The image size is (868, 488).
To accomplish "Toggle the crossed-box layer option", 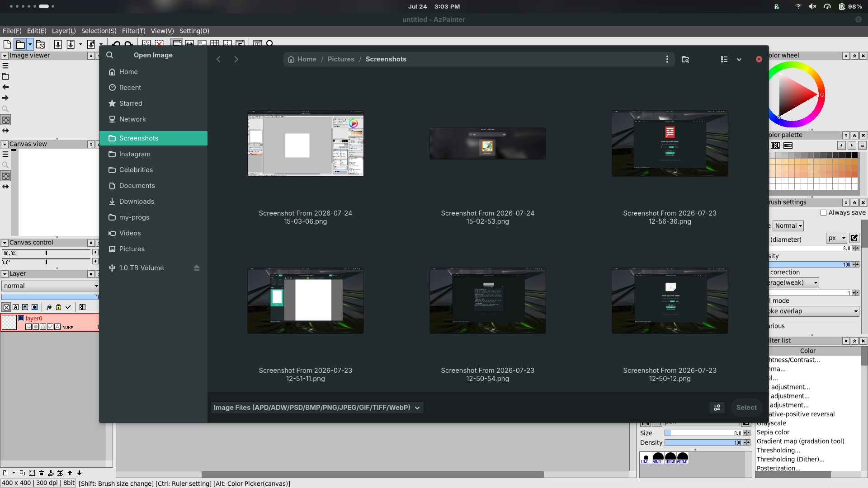I will 6,307.
